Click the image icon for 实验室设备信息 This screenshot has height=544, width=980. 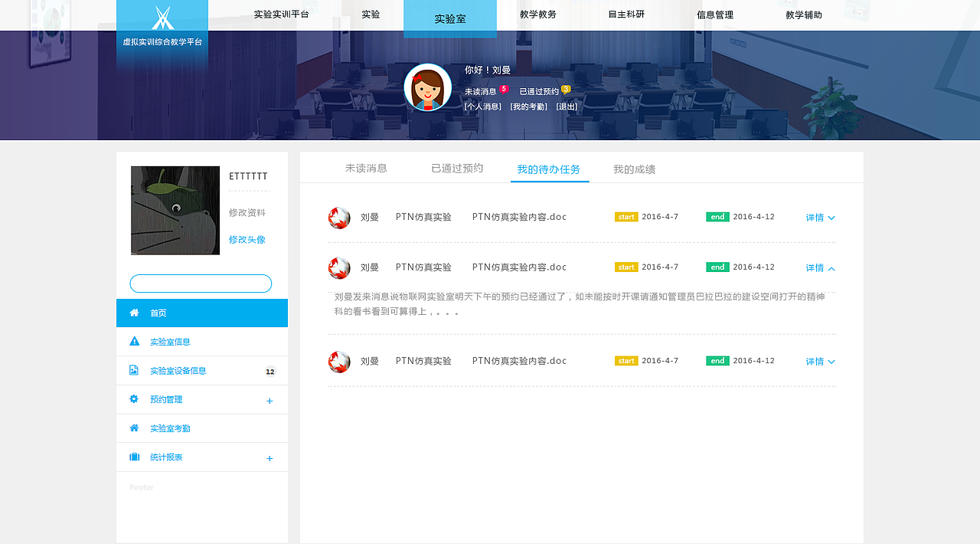(x=134, y=370)
